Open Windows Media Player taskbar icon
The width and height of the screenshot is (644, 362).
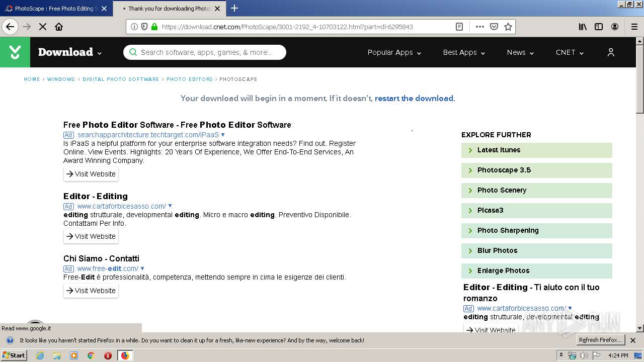pos(74,355)
